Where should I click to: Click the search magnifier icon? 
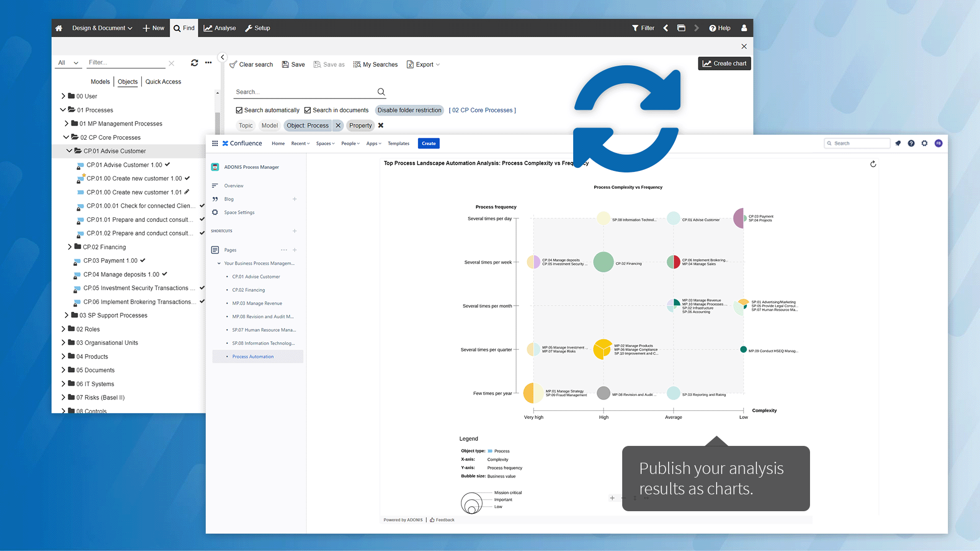pyautogui.click(x=381, y=92)
